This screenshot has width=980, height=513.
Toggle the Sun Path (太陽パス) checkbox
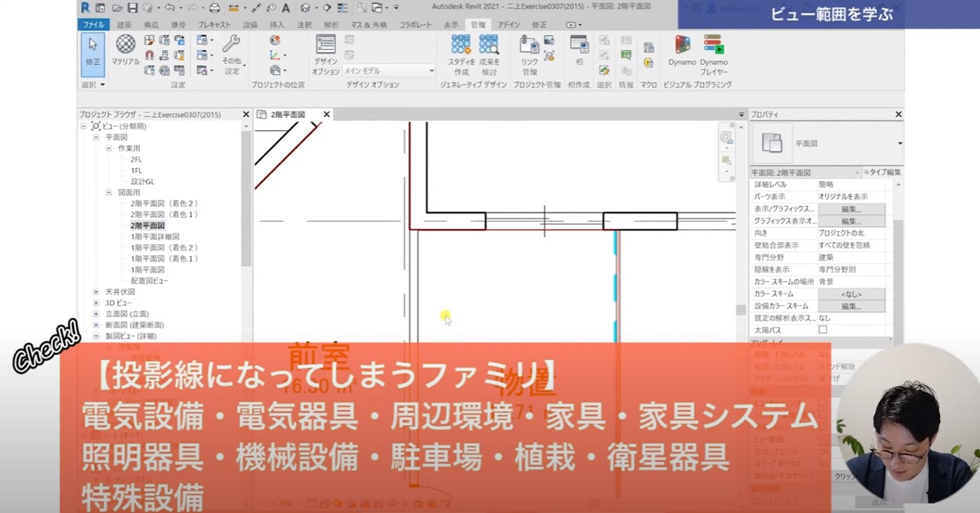[822, 330]
